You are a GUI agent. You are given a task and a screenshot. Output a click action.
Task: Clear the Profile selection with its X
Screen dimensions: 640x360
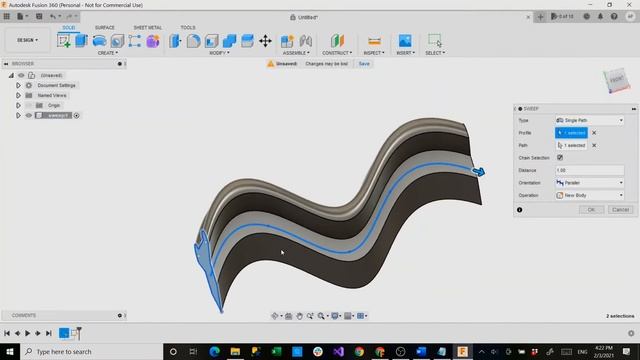[x=594, y=133]
